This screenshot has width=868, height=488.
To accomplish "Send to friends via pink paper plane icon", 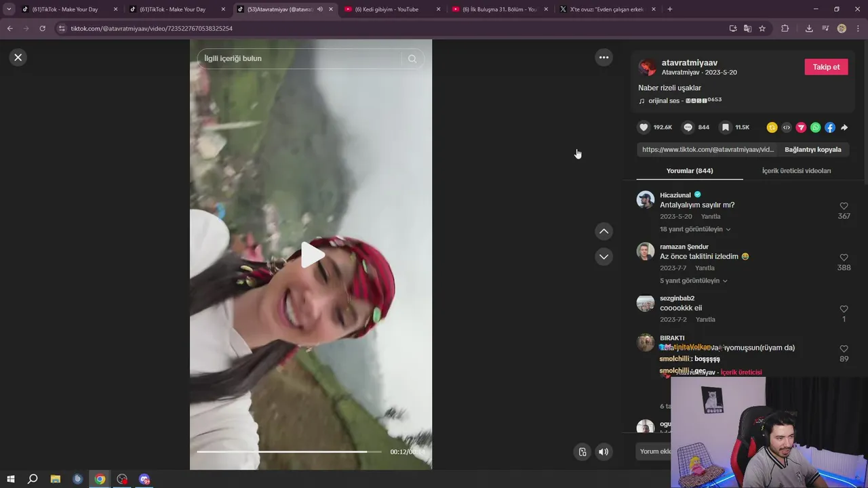I will point(801,127).
